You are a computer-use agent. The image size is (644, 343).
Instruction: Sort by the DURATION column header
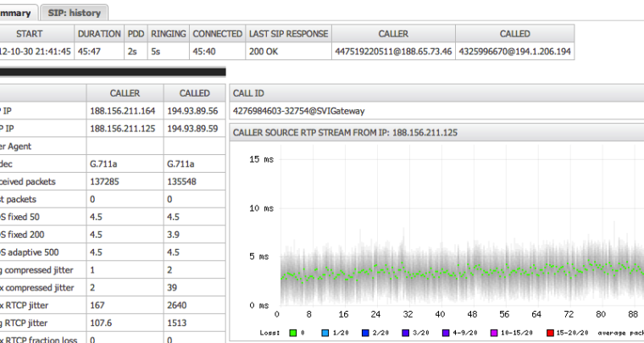(99, 34)
